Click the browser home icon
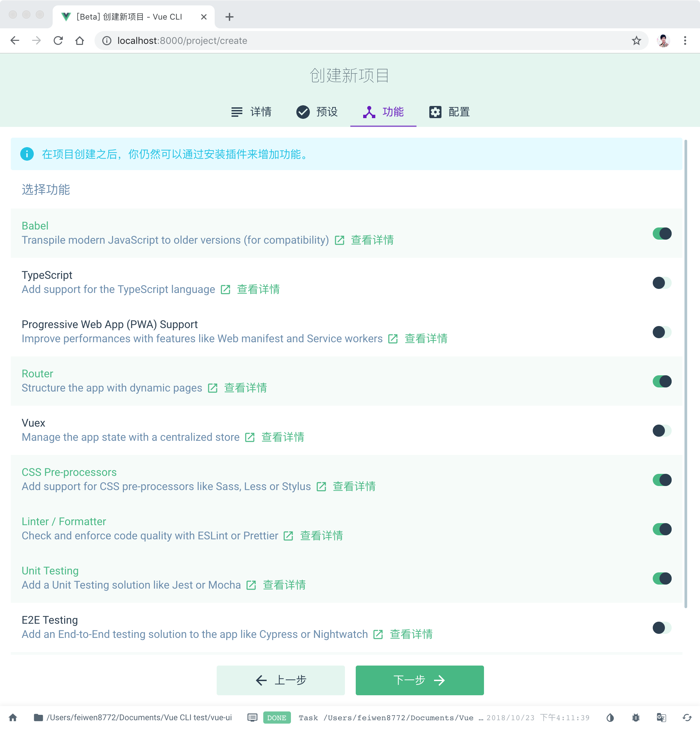Screen dimensions: 700x729 coord(80,40)
